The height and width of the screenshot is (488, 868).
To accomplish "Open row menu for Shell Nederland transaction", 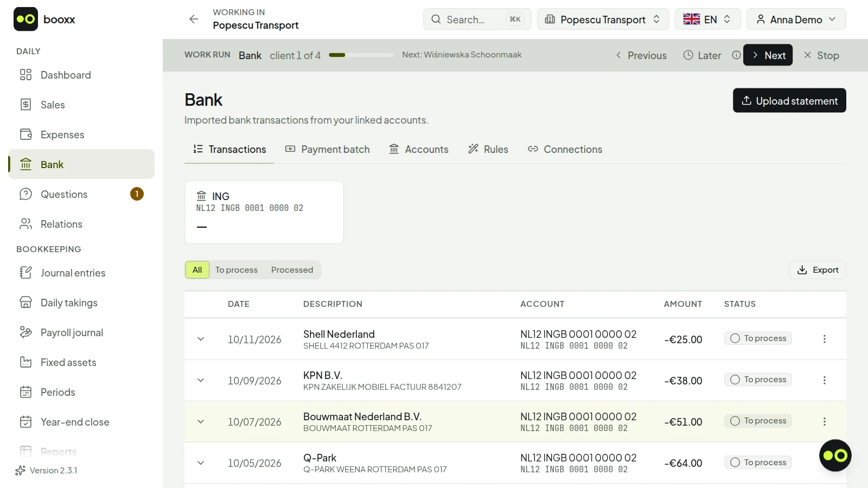I will [x=825, y=339].
